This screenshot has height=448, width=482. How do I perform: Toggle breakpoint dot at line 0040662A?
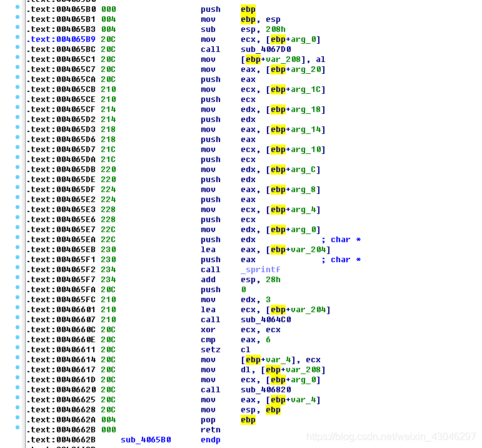(x=18, y=417)
